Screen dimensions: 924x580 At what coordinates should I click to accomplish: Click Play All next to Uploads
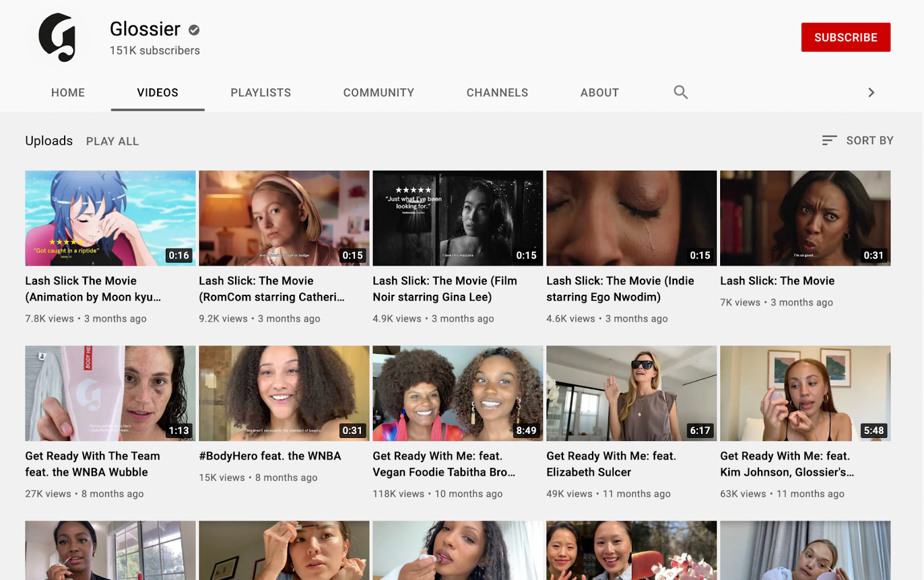coord(112,141)
